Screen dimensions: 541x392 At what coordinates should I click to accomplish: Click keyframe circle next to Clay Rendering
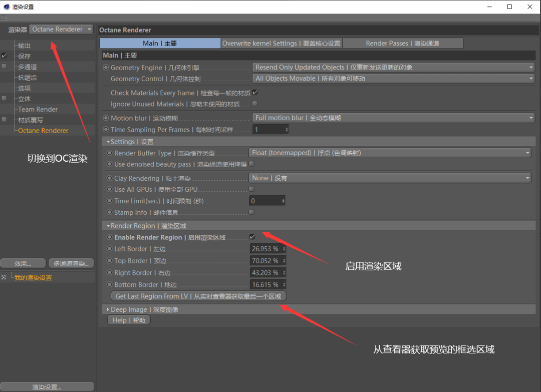click(x=109, y=178)
